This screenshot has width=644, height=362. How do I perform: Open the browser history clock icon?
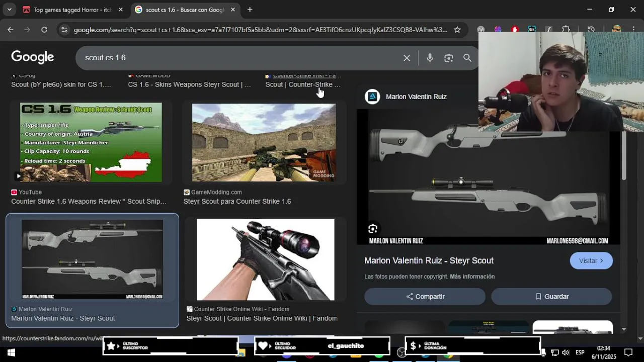click(591, 30)
